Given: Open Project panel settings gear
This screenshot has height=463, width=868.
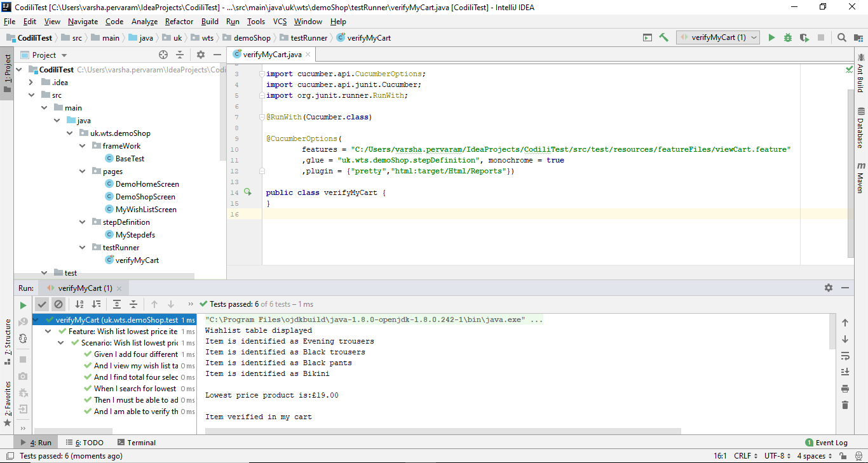Looking at the screenshot, I should pyautogui.click(x=201, y=55).
